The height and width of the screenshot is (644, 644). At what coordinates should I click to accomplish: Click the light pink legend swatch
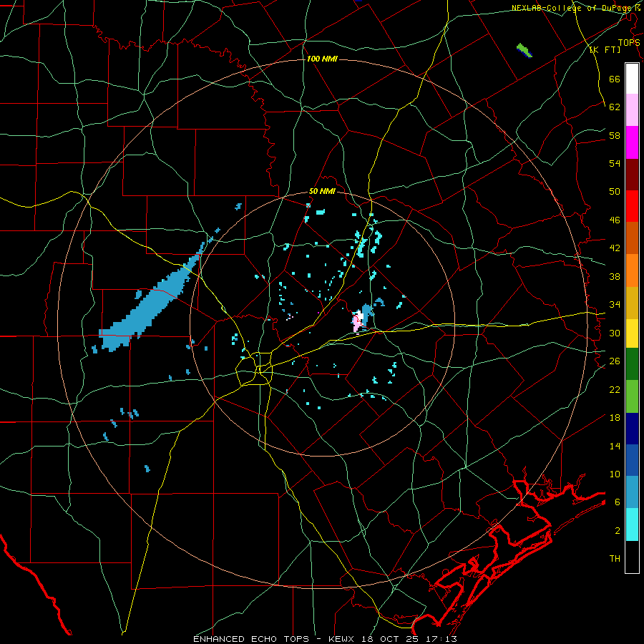pyautogui.click(x=632, y=110)
